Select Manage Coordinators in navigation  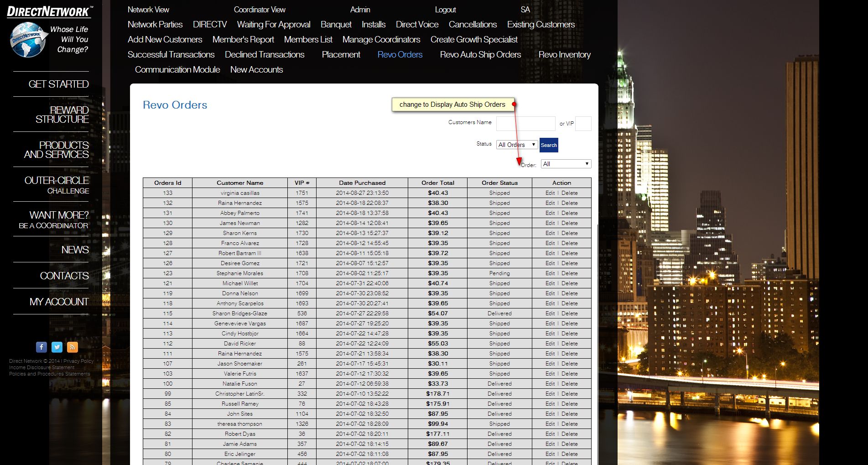(381, 40)
